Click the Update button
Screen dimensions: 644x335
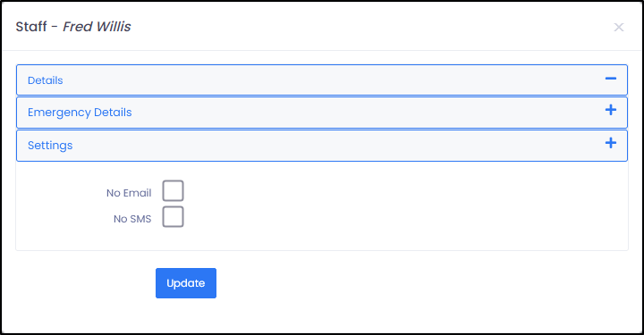(186, 283)
